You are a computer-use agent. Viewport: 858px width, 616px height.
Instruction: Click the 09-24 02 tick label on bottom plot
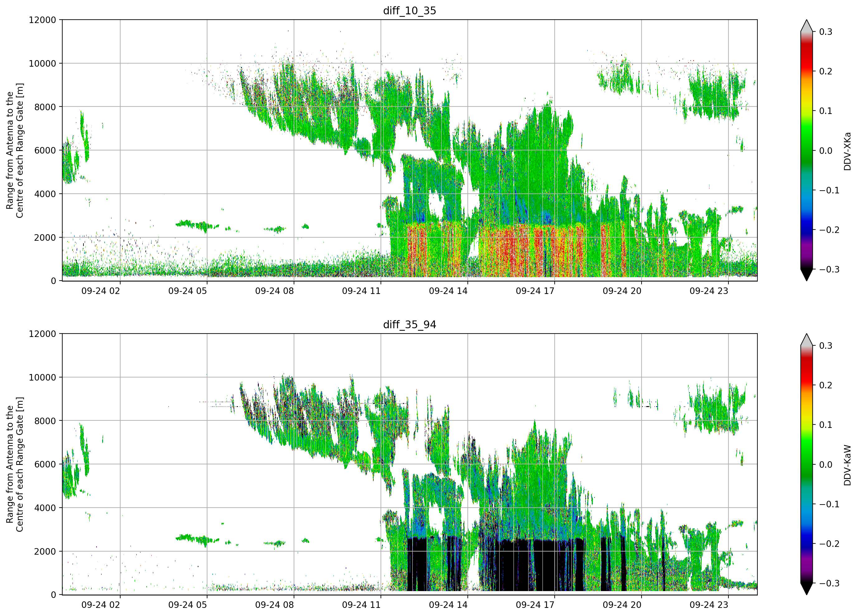pyautogui.click(x=101, y=605)
